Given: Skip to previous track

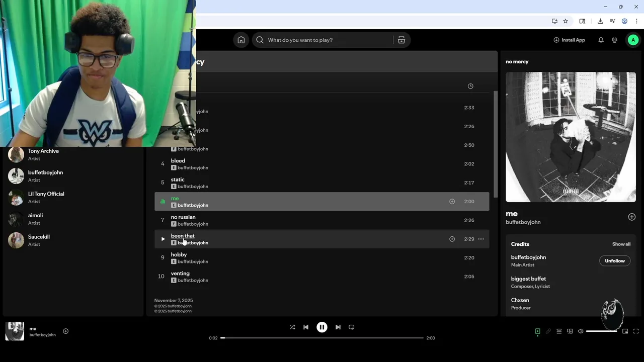Looking at the screenshot, I should click(306, 327).
